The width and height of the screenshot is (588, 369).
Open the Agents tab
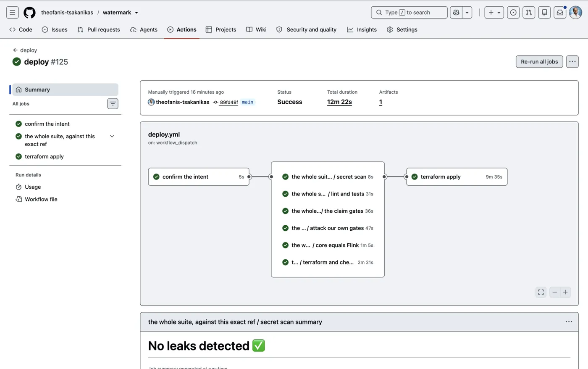144,29
